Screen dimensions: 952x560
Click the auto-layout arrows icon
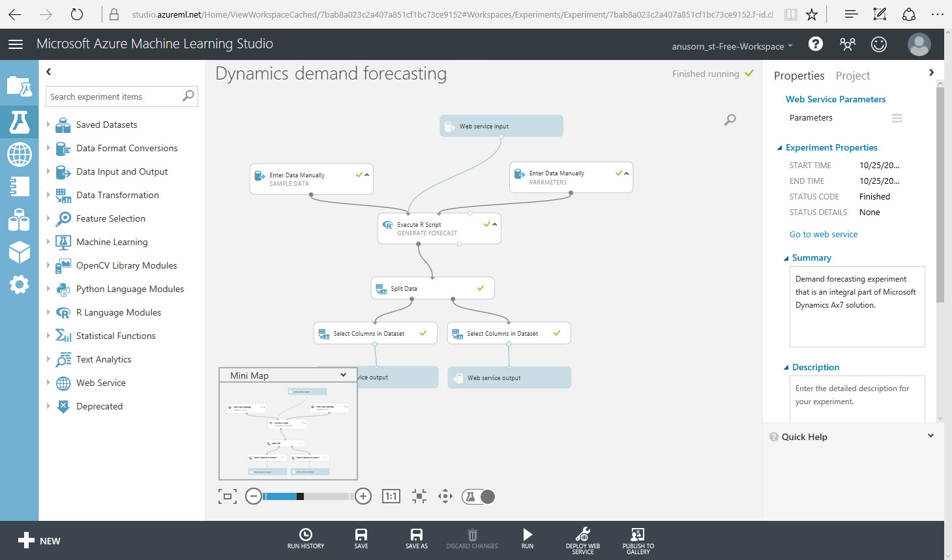point(419,496)
